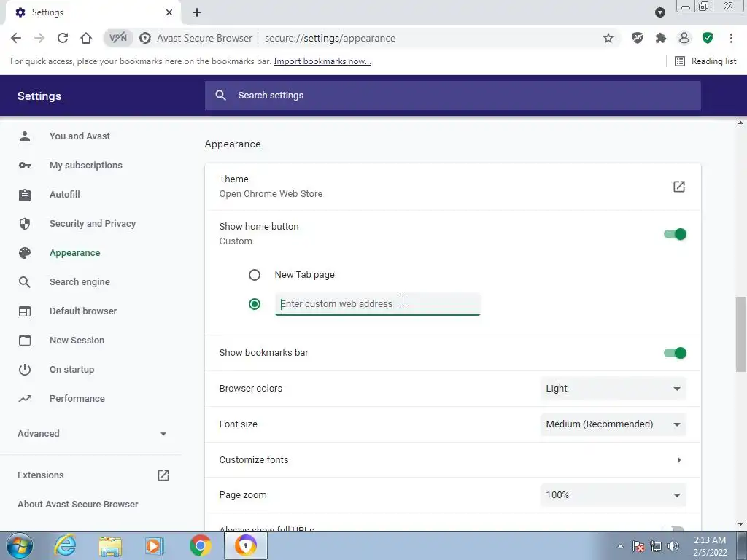Bookmark this page with the star icon
Viewport: 747px width, 560px height.
[608, 38]
